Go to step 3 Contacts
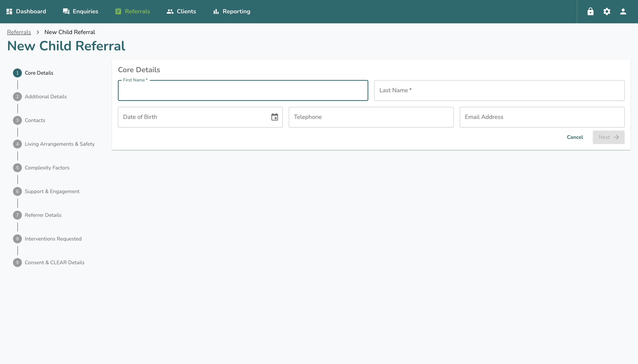Image resolution: width=638 pixels, height=364 pixels. (35, 120)
